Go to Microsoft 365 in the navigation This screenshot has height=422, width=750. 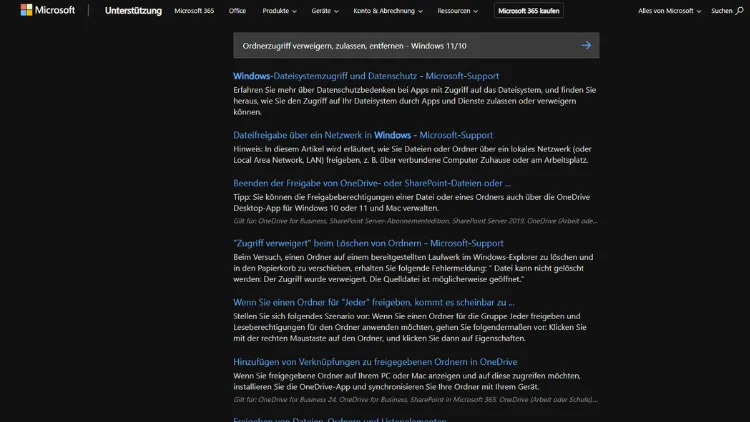tap(194, 11)
